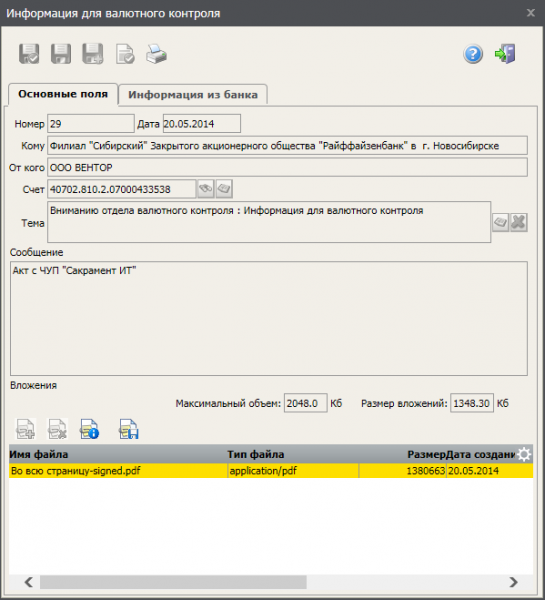Remove the selected attachment icon
The image size is (545, 600).
(57, 429)
